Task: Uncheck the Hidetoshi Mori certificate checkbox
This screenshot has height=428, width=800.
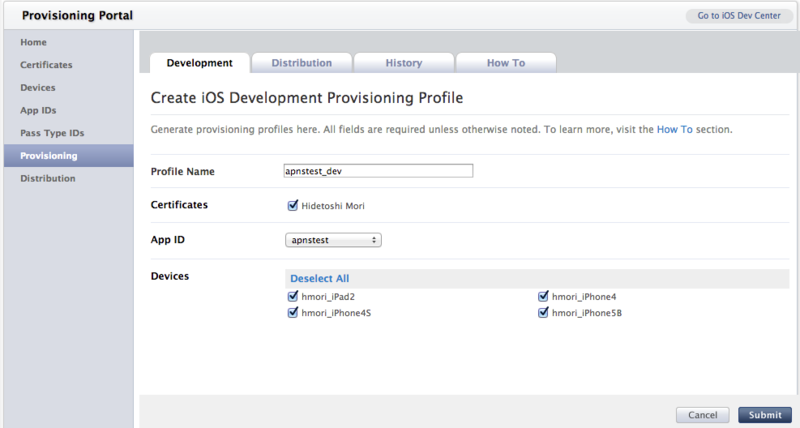Action: click(x=293, y=206)
